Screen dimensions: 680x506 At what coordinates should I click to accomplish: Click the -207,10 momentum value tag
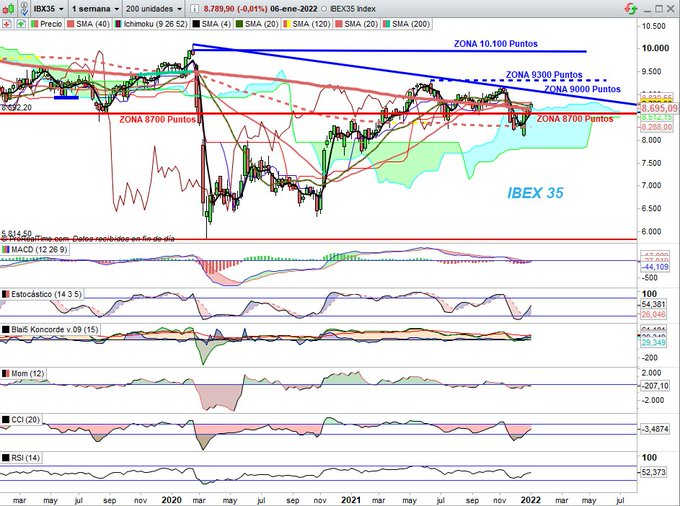tap(655, 385)
